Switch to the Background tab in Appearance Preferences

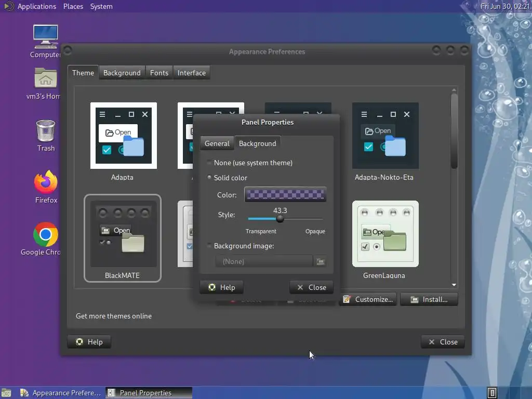[x=122, y=73]
